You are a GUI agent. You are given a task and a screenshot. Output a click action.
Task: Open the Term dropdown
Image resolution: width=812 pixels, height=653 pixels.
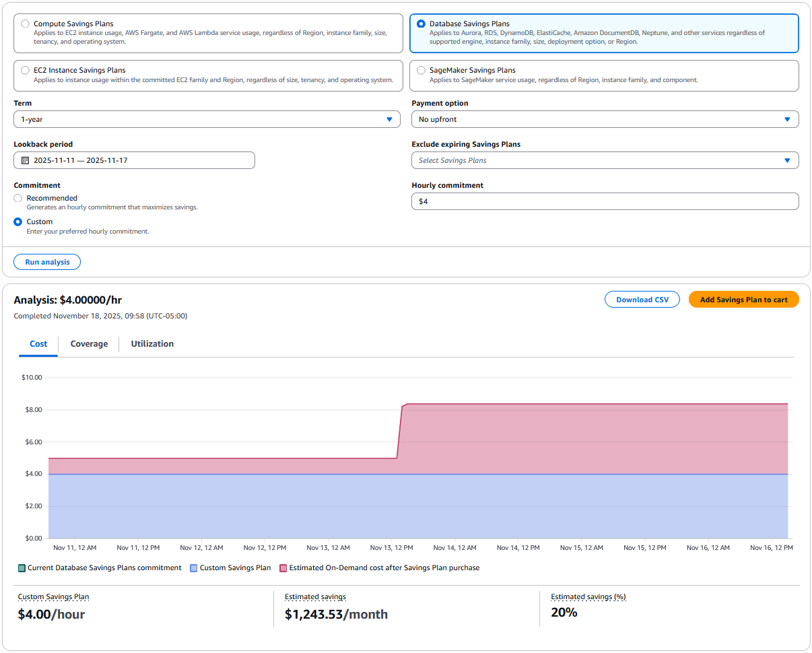(390, 118)
